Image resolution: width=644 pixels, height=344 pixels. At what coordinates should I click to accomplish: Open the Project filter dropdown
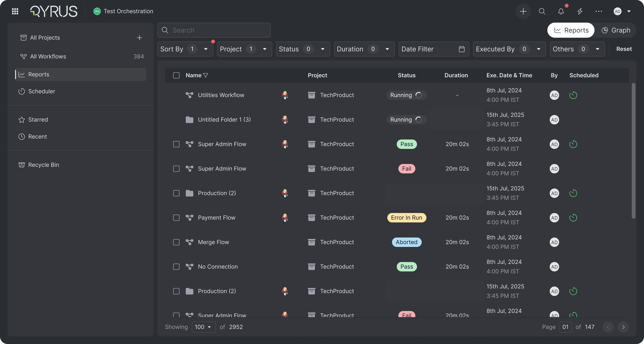pyautogui.click(x=244, y=49)
